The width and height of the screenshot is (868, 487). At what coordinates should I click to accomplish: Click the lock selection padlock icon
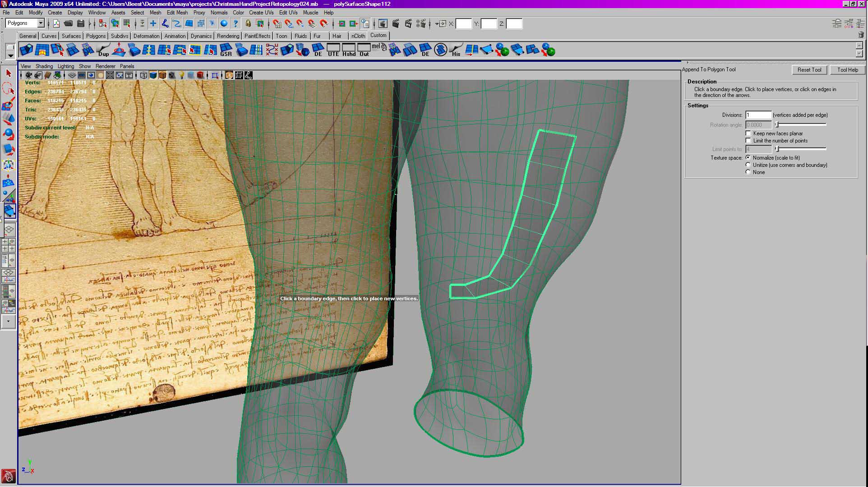248,23
